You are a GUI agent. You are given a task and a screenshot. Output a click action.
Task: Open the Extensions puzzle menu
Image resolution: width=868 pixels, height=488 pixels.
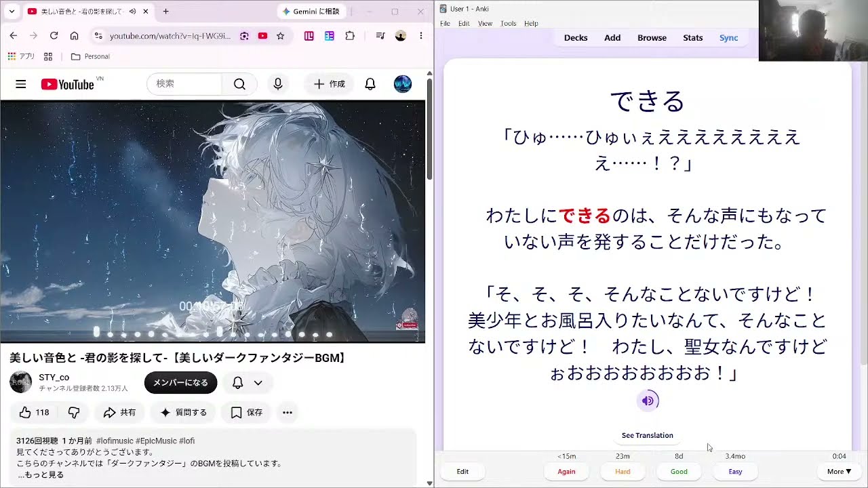pos(350,36)
